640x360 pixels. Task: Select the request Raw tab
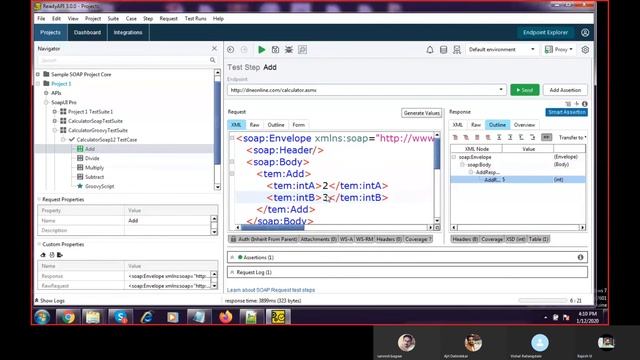pos(254,125)
